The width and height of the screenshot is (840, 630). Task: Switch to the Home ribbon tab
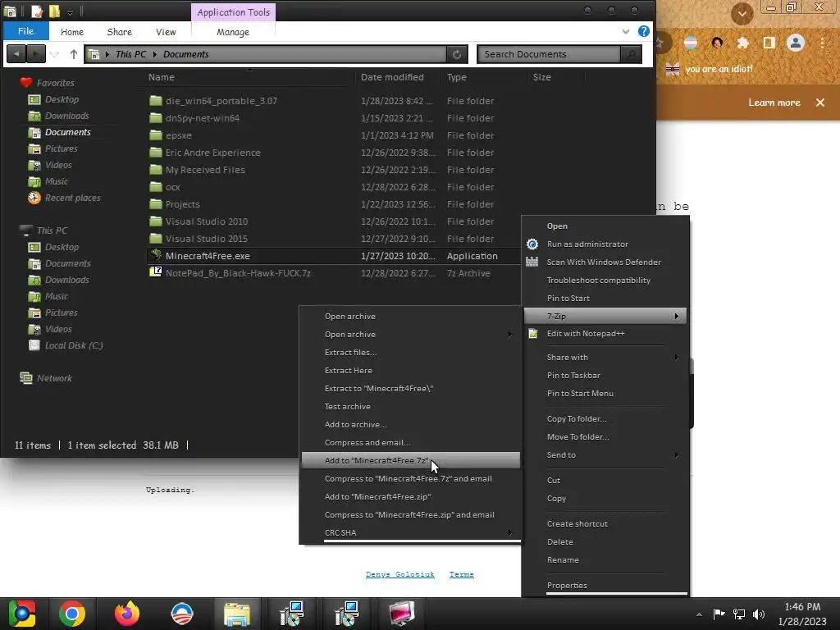(72, 32)
